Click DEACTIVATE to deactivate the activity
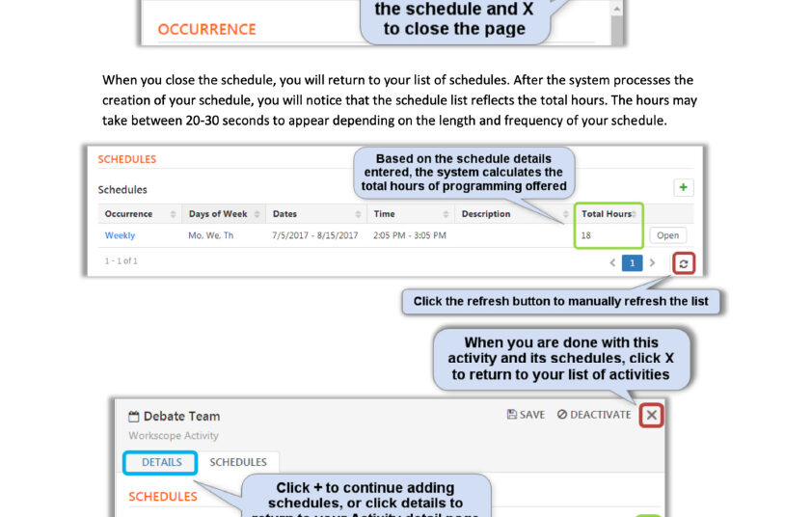 click(594, 415)
